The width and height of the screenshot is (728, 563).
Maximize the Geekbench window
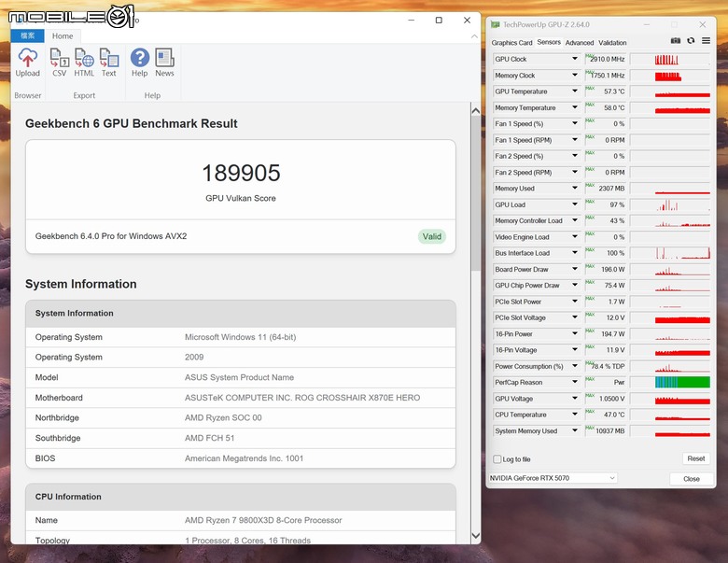coord(439,20)
